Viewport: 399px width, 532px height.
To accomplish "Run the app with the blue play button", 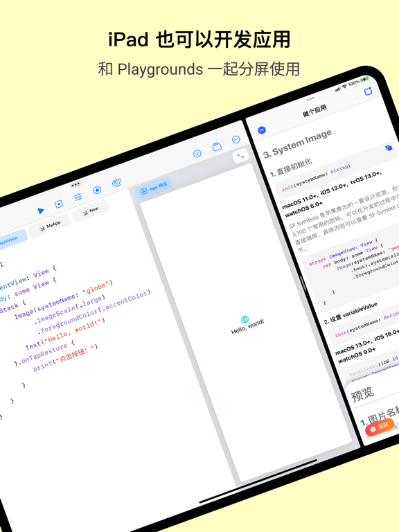I will pos(41,211).
